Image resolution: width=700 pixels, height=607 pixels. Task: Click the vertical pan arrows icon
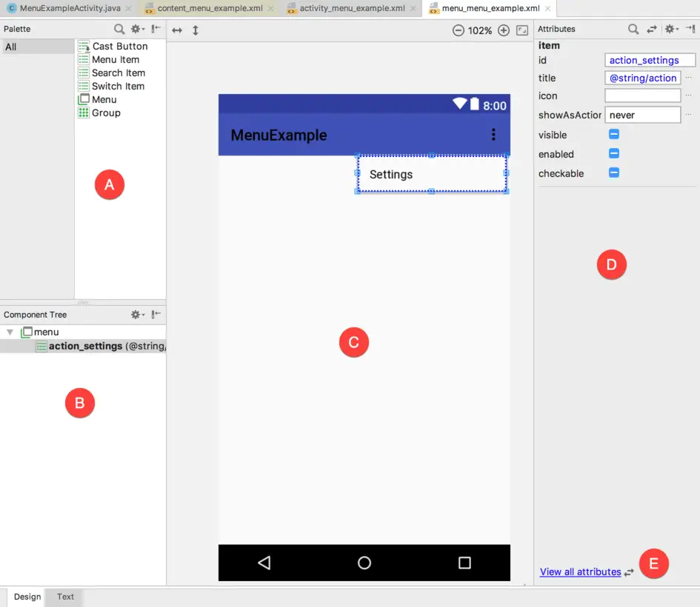pyautogui.click(x=196, y=30)
